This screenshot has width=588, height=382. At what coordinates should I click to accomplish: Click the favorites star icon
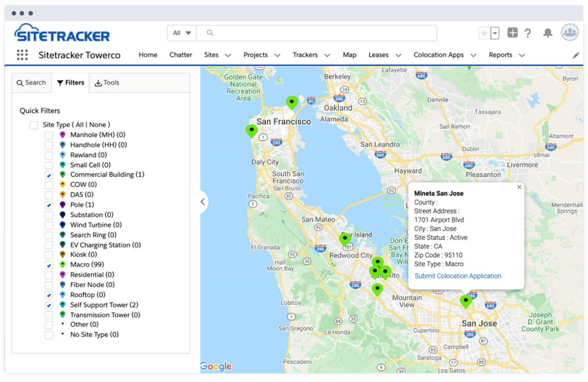pos(484,33)
